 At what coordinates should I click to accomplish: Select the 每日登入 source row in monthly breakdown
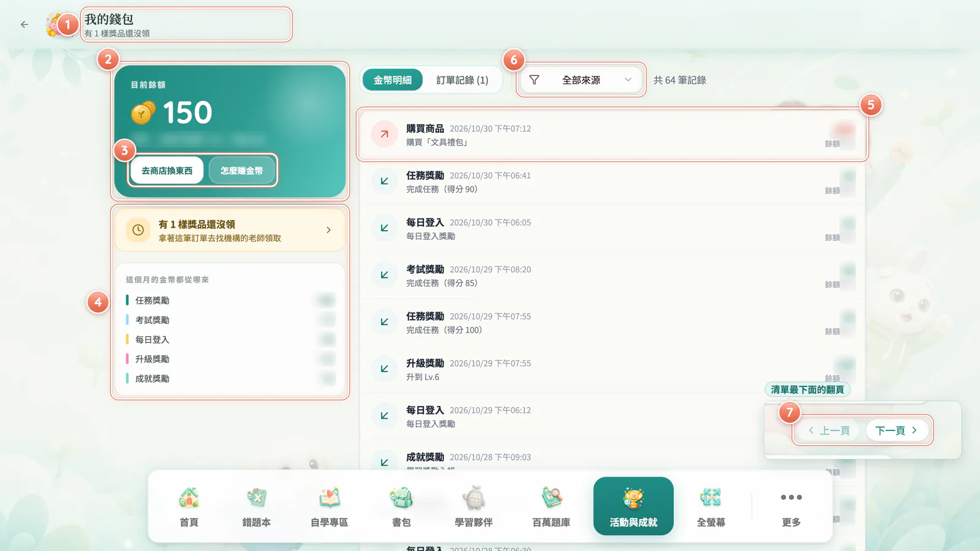click(x=230, y=339)
